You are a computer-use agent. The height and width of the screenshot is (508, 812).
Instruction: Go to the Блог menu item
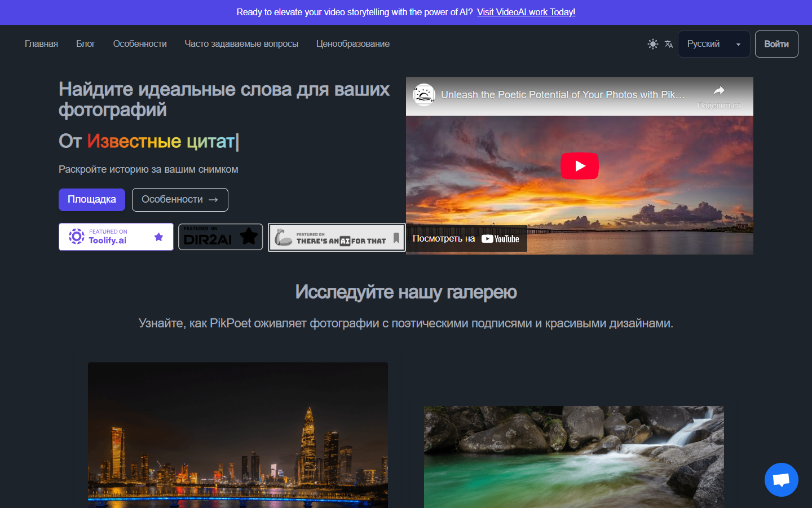coord(86,44)
